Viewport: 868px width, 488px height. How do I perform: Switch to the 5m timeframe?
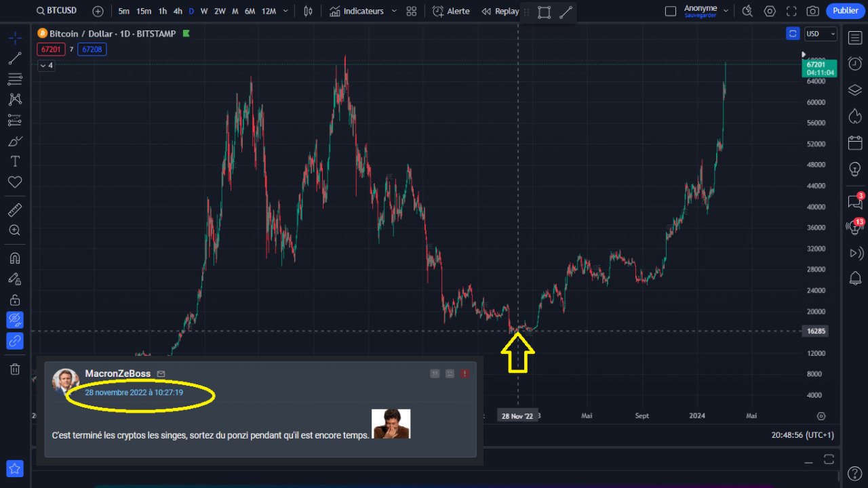124,11
